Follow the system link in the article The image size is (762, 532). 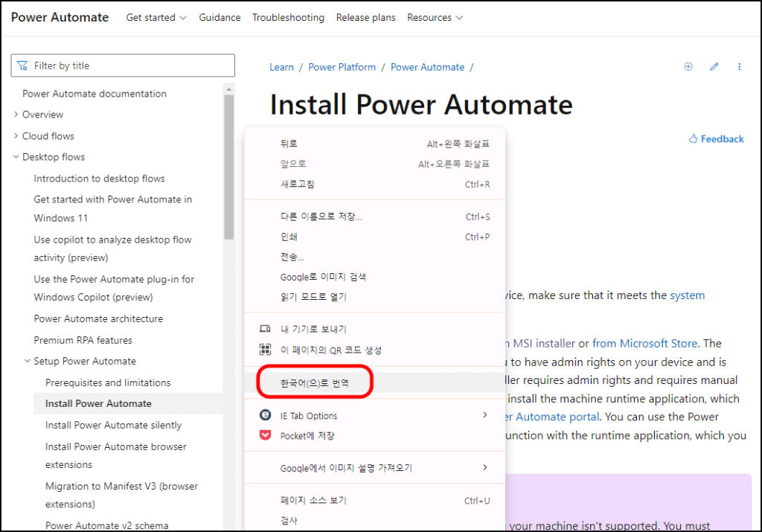(687, 295)
